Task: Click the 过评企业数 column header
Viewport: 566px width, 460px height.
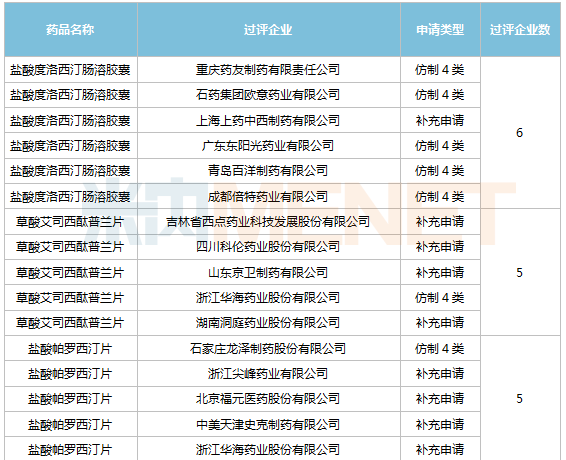Action: [x=520, y=30]
